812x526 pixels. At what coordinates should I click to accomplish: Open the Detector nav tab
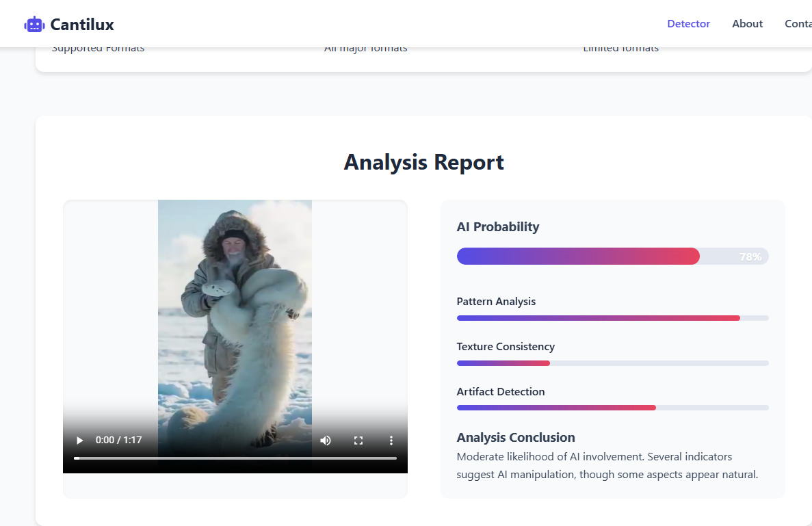(688, 24)
